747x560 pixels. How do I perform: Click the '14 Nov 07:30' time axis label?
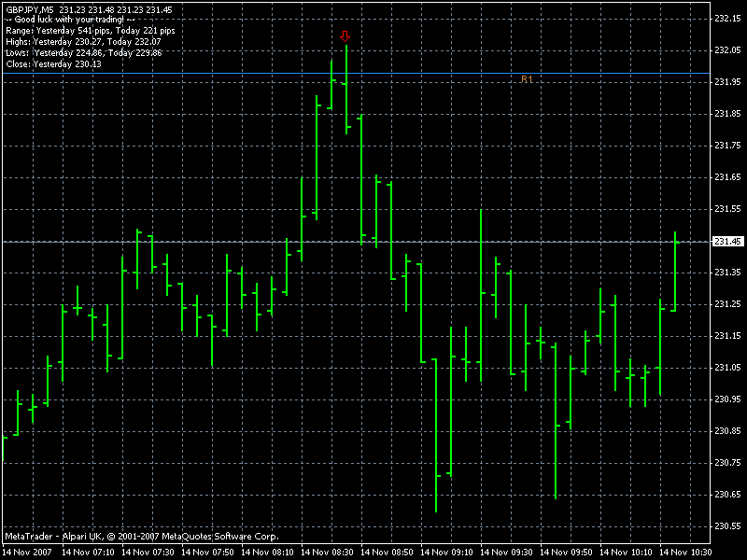[x=148, y=553]
